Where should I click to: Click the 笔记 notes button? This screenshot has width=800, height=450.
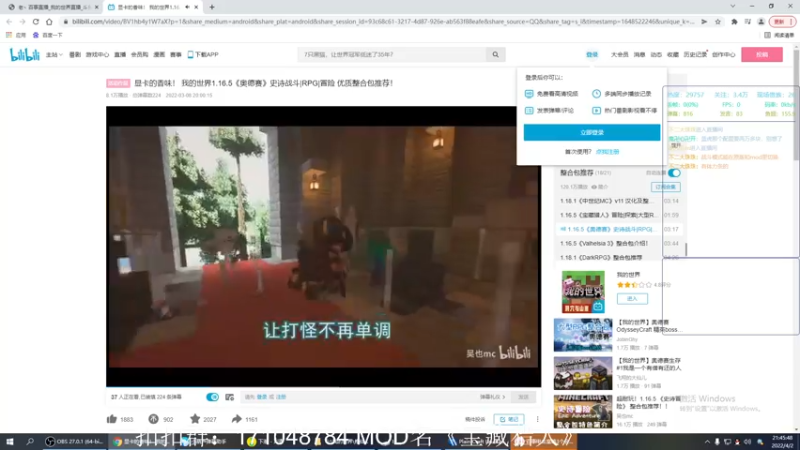[509, 419]
